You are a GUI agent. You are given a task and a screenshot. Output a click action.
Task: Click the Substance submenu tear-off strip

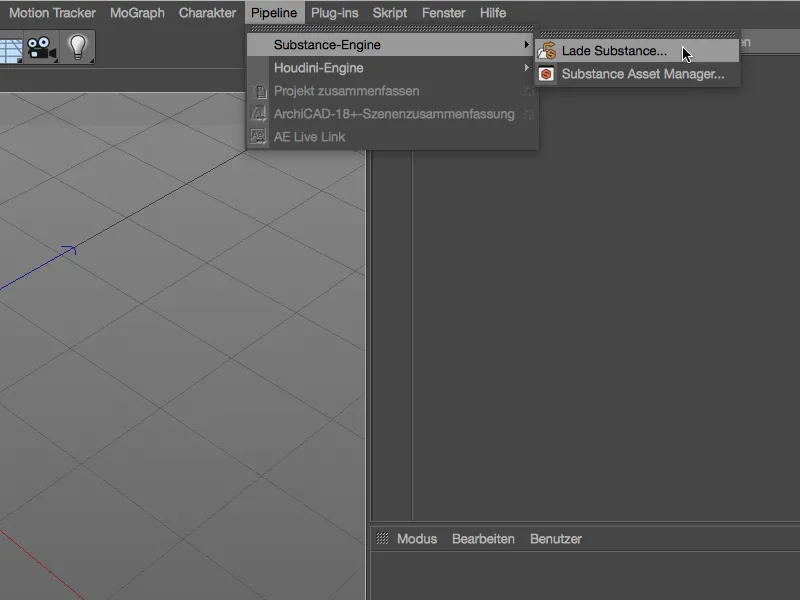point(638,35)
